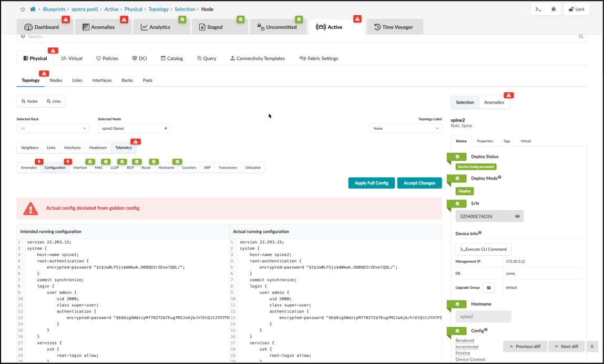Open the telemetry Transceivers tab

point(228,168)
